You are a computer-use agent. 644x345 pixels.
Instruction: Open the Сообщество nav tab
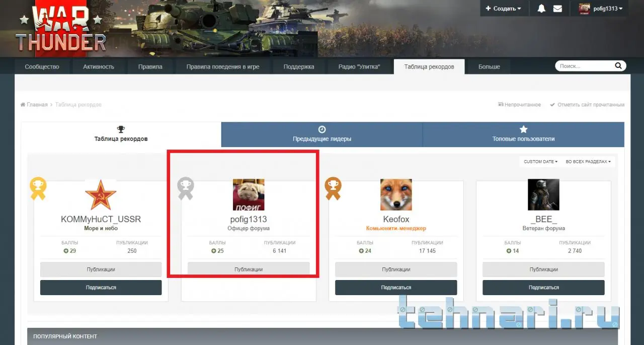pyautogui.click(x=42, y=66)
